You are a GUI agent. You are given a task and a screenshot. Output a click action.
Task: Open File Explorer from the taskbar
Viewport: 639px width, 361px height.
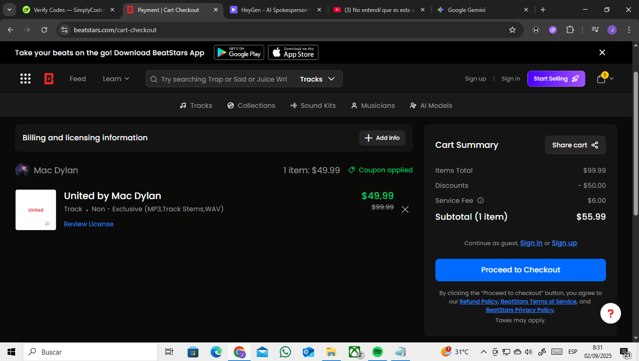(x=331, y=352)
